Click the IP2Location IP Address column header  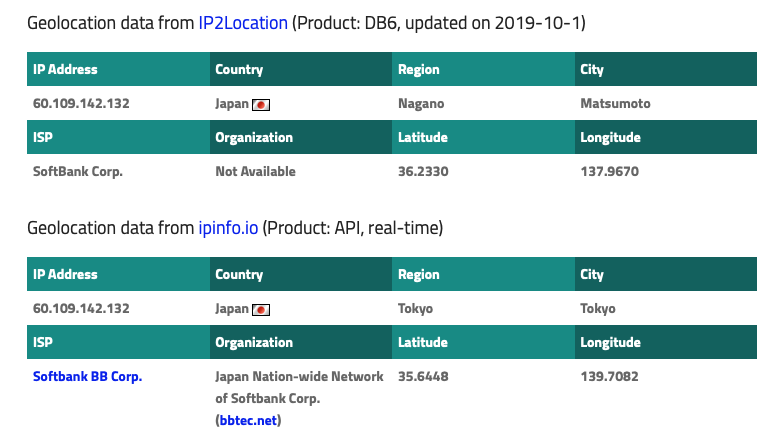tap(118, 69)
